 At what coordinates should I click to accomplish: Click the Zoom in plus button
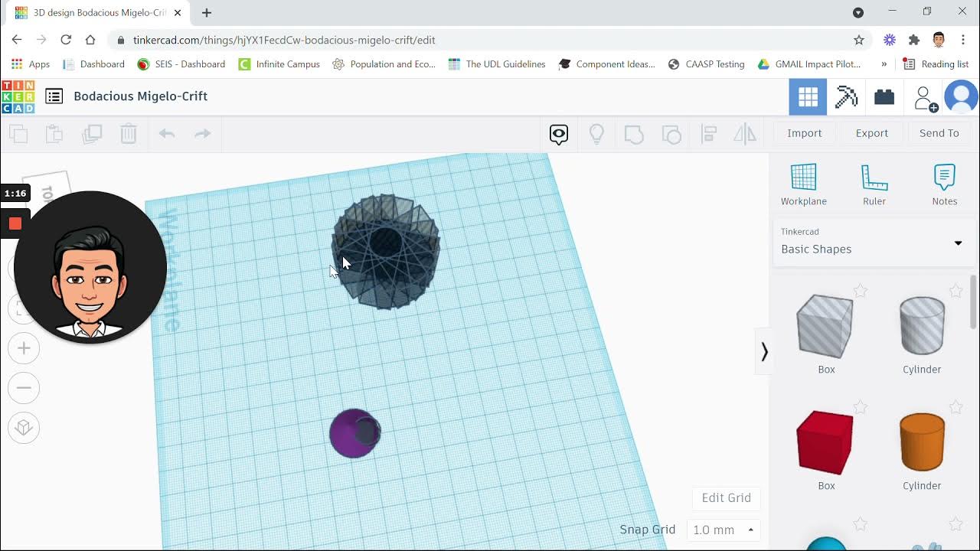pyautogui.click(x=24, y=349)
